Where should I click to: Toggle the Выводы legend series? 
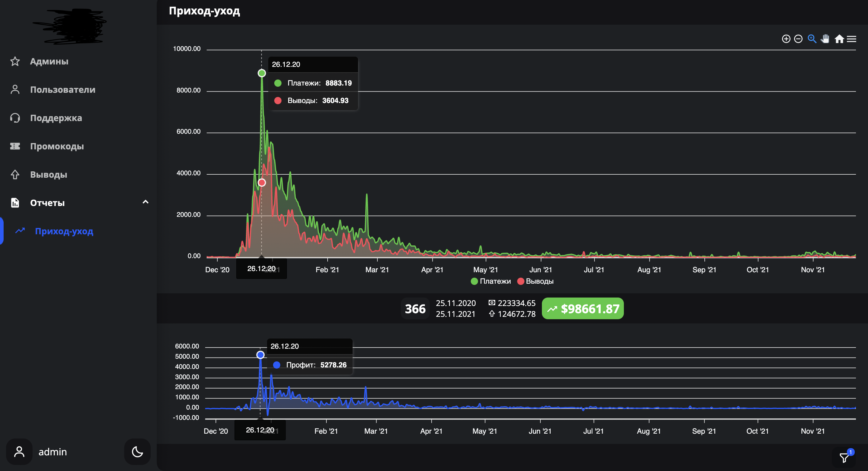(536, 281)
